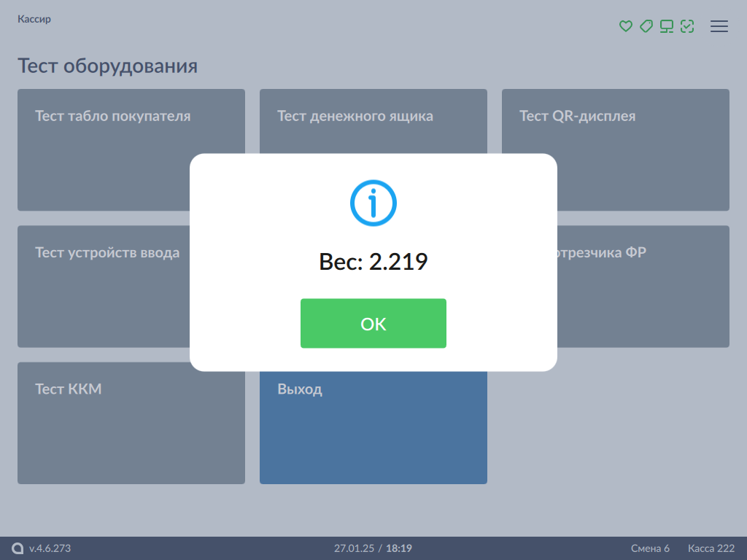Click the Касса 222 register label
Viewport: 747px width, 560px height.
(x=711, y=548)
